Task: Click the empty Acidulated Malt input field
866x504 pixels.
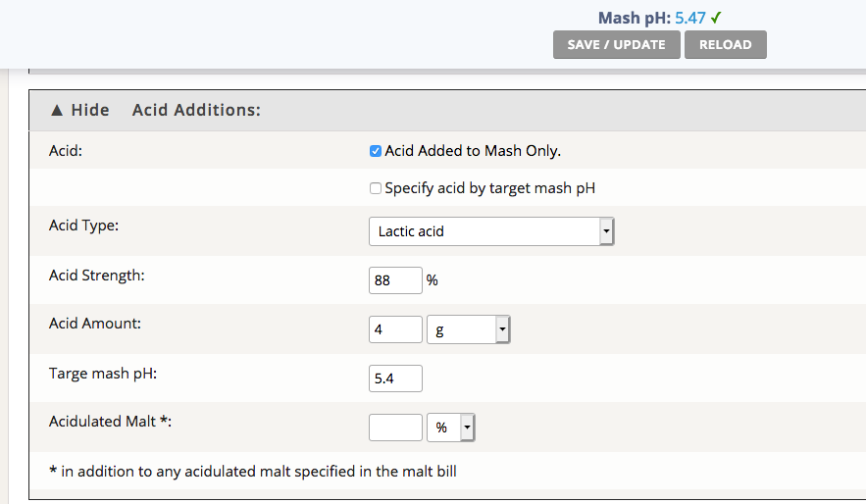Action: [x=395, y=428]
